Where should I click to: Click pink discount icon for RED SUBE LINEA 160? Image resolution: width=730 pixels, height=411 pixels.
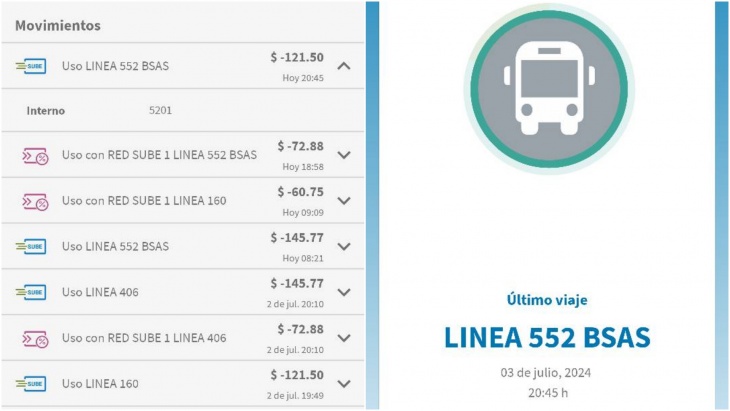pyautogui.click(x=35, y=202)
